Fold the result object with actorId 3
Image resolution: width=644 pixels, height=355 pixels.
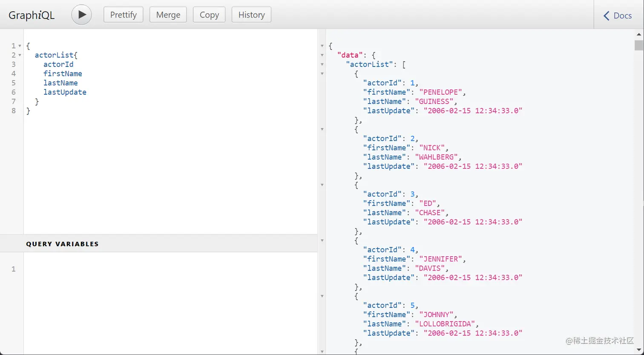322,185
